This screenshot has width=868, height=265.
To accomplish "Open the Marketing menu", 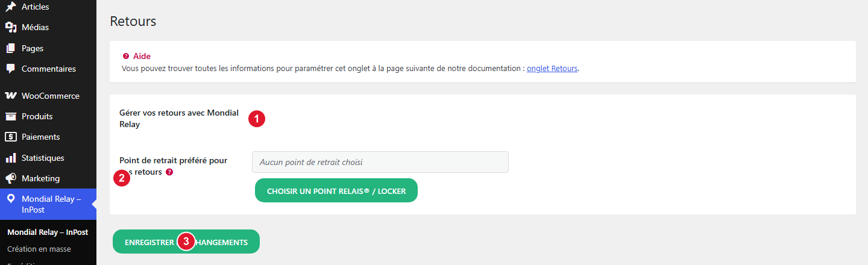I will tap(48, 178).
